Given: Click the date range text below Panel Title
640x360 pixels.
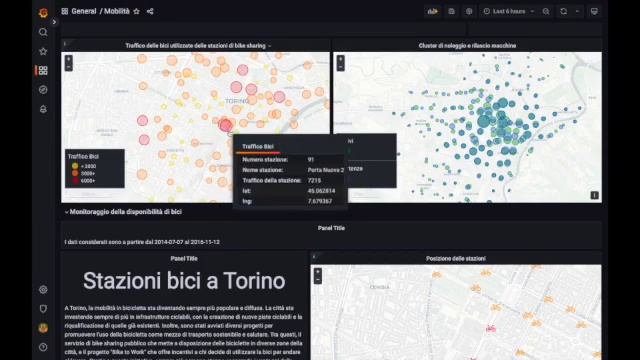Looking at the screenshot, I should pos(142,242).
